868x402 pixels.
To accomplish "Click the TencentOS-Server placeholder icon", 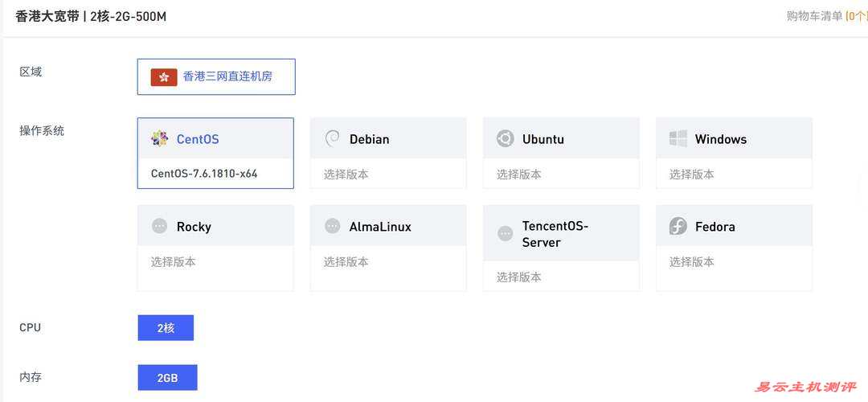I will coord(505,234).
